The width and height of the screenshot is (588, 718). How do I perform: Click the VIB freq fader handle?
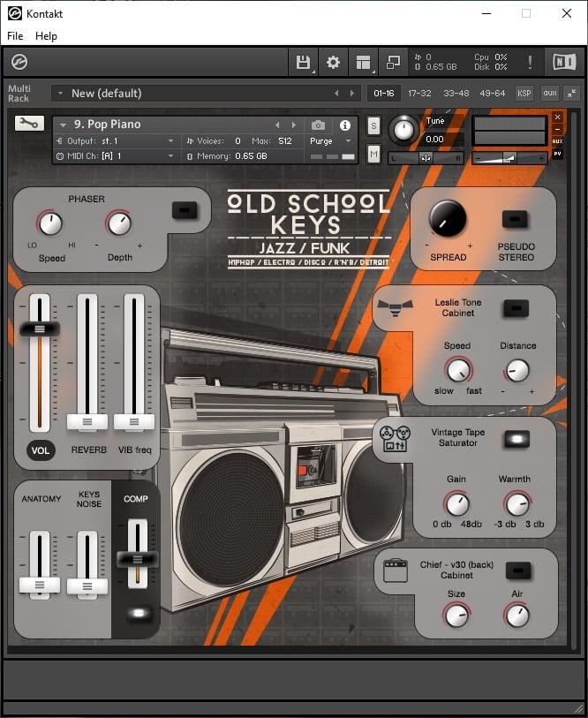[134, 422]
